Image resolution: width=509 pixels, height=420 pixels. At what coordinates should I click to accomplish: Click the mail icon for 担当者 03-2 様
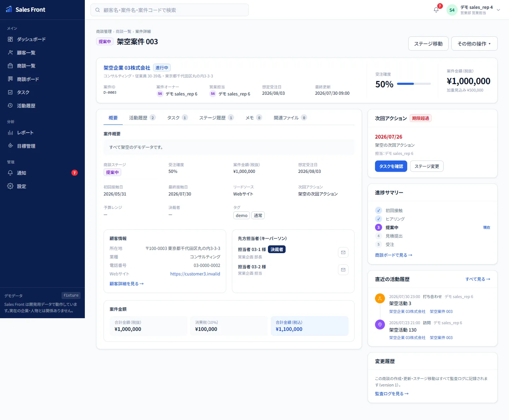point(343,270)
